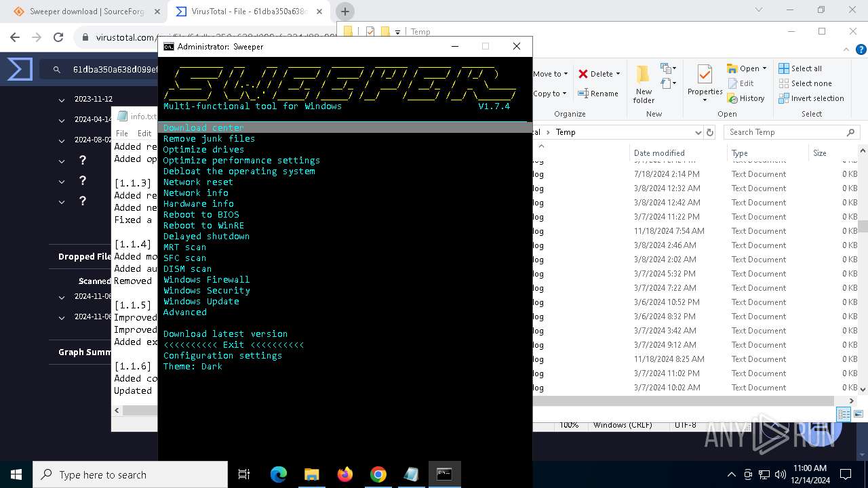Select 'Reboot to BIOS' in Sweeper
The width and height of the screenshot is (868, 488).
coord(201,214)
